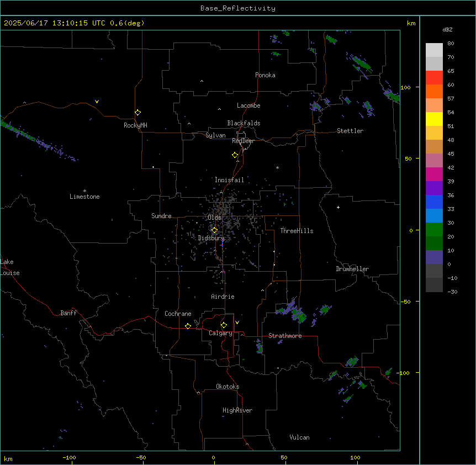The image size is (476, 465).
Task: Click the yellow diamond marker below RedDeer
Action: (x=235, y=155)
